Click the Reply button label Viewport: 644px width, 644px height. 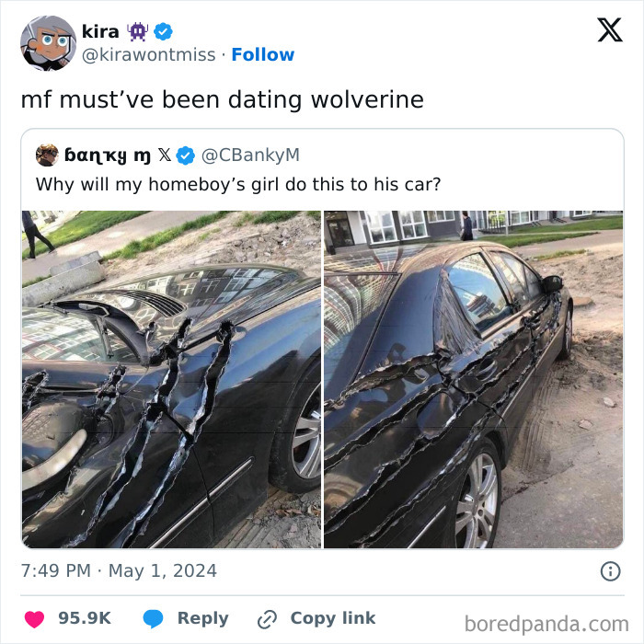tap(202, 618)
